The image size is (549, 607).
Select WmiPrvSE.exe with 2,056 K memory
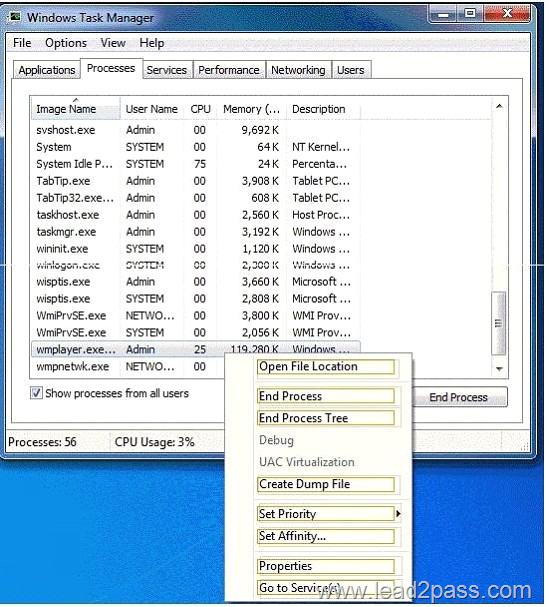tap(196, 333)
